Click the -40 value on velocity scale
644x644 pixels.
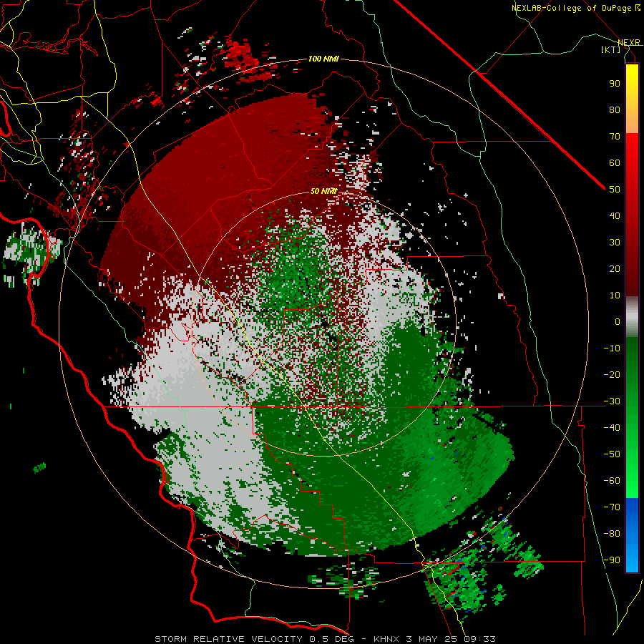pyautogui.click(x=612, y=428)
